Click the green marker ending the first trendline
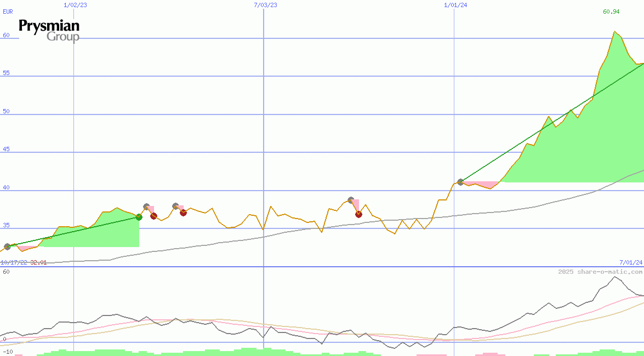644x356 pixels. 139,217
